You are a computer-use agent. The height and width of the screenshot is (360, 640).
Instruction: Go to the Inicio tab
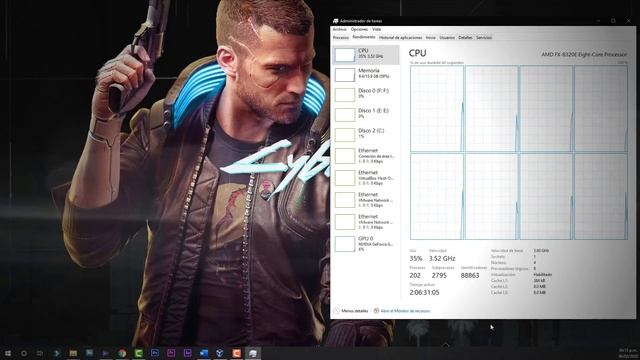[x=431, y=38]
